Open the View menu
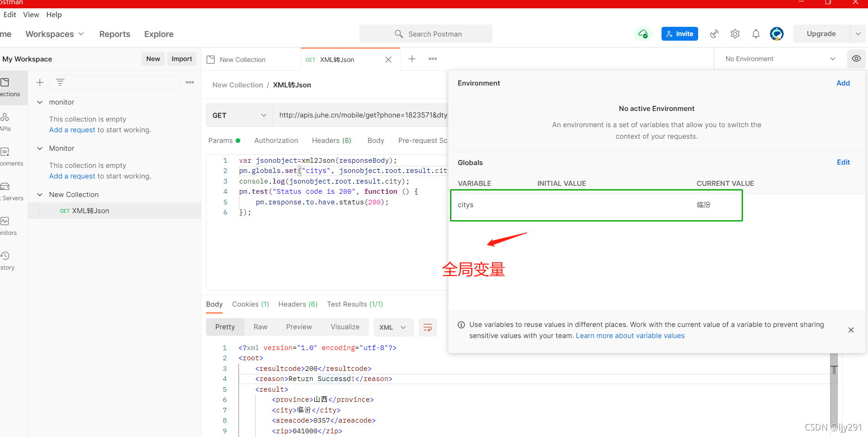 coord(31,14)
